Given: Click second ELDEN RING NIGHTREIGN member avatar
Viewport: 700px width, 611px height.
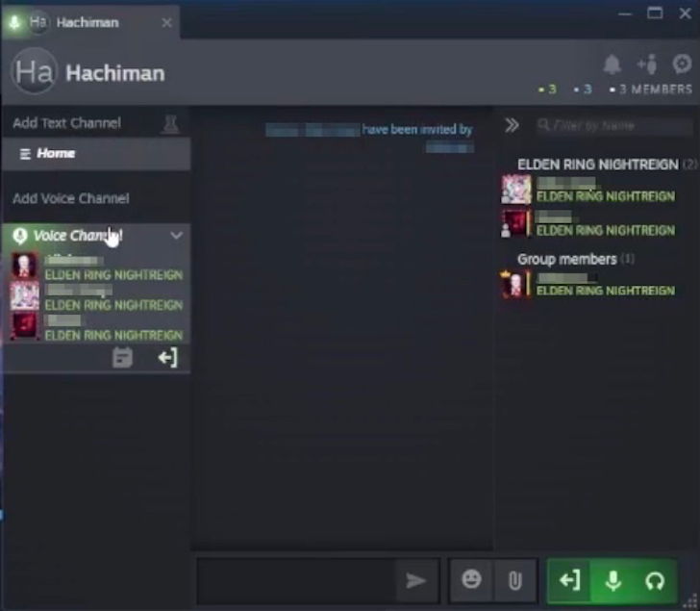Looking at the screenshot, I should (516, 223).
